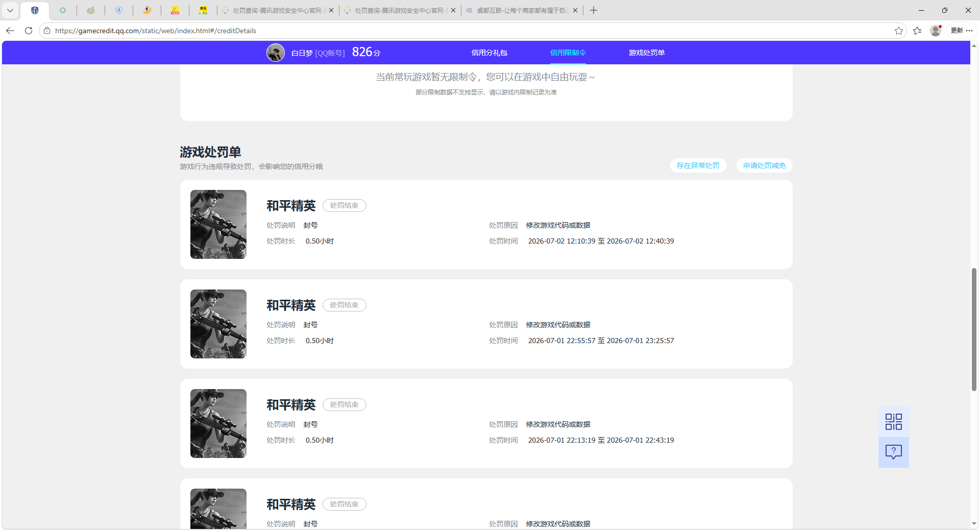Switch to the blue shield badge tab
Image resolution: width=980 pixels, height=531 pixels.
click(x=119, y=10)
